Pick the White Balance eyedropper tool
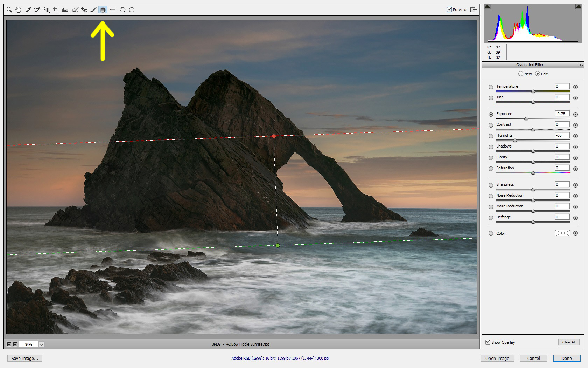 tap(28, 10)
